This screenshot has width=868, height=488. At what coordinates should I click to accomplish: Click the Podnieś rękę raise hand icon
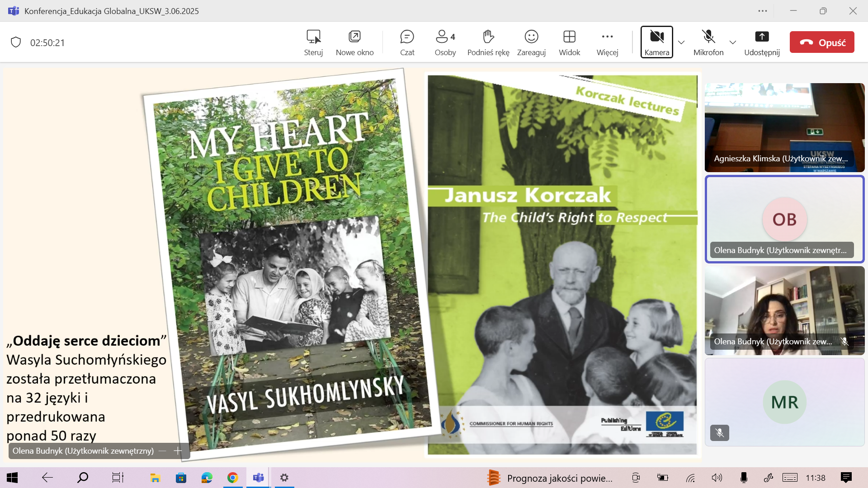(x=488, y=37)
